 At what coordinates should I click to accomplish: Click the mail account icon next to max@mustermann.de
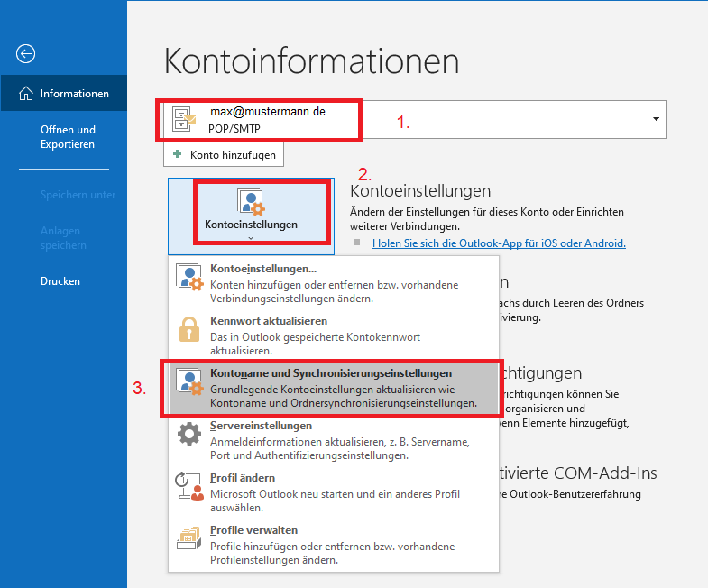point(184,119)
